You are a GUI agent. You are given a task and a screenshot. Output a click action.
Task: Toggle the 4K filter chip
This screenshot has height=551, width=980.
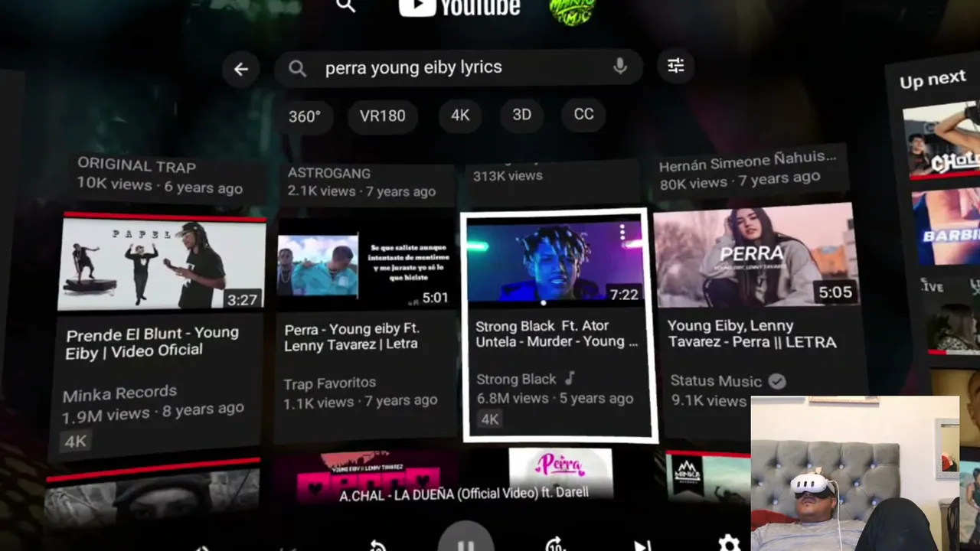(460, 115)
